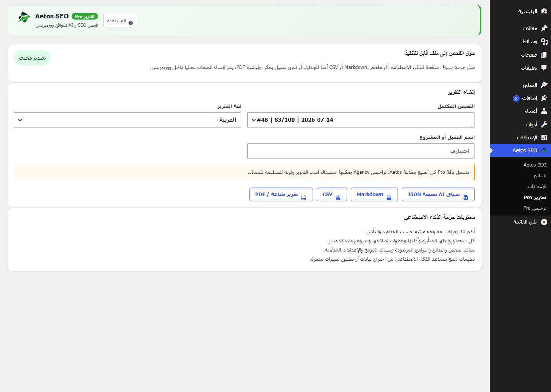Click the Aetos SEO header title

(x=52, y=16)
